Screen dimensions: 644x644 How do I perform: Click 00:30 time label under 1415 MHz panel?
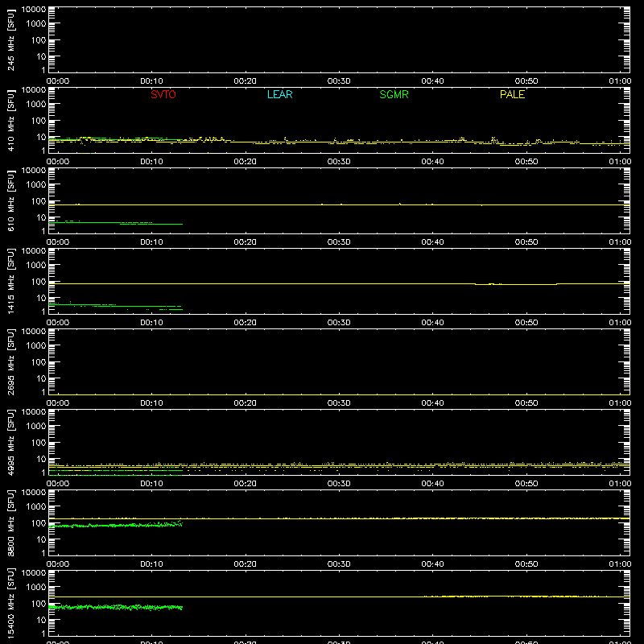339,323
